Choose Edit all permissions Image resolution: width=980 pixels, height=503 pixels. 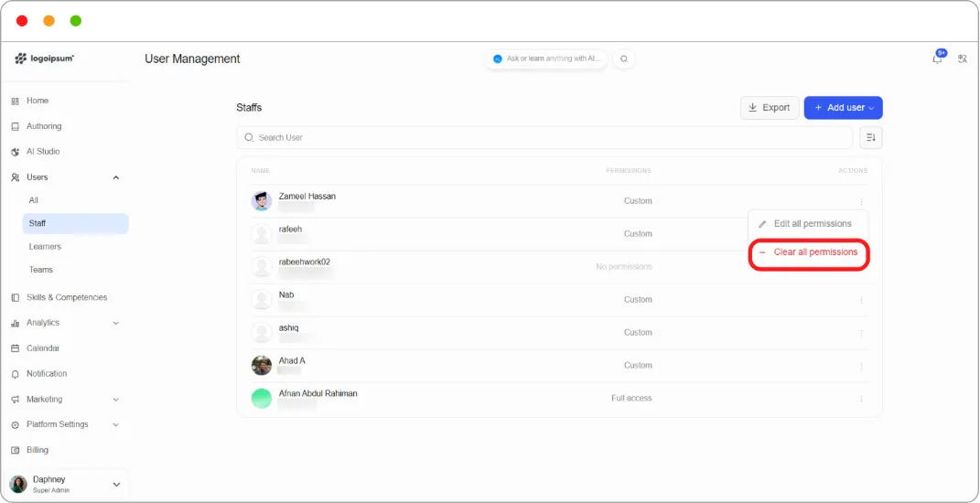(807, 224)
